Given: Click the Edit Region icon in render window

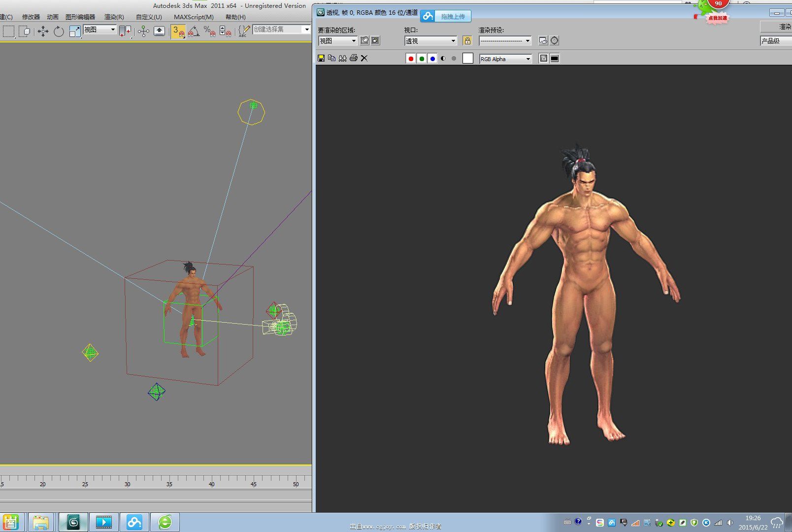Looking at the screenshot, I should click(x=364, y=40).
